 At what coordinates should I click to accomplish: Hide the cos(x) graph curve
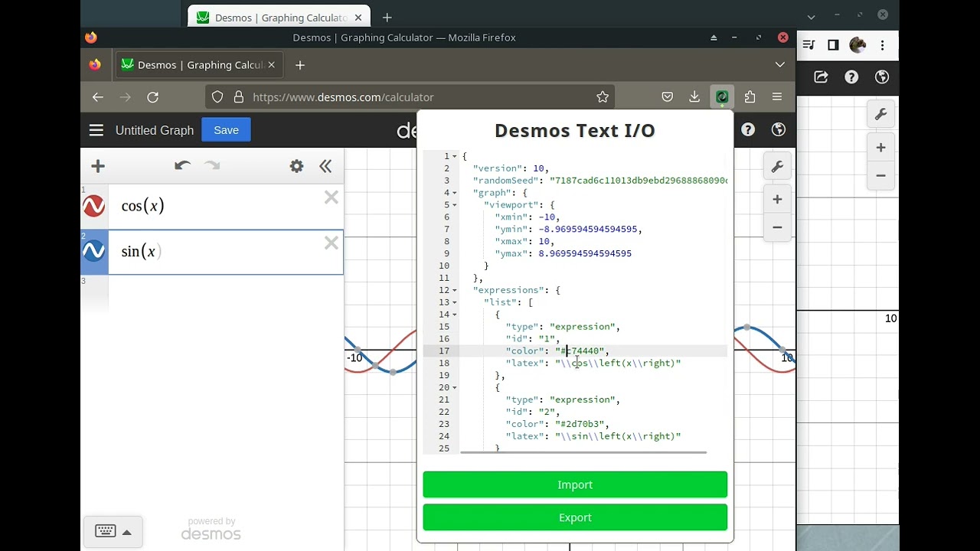[94, 206]
